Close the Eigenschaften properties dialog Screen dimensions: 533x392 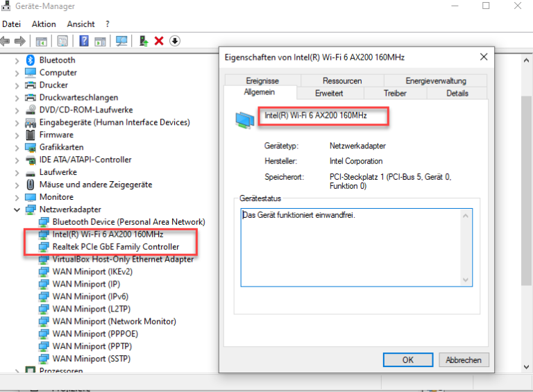[484, 57]
